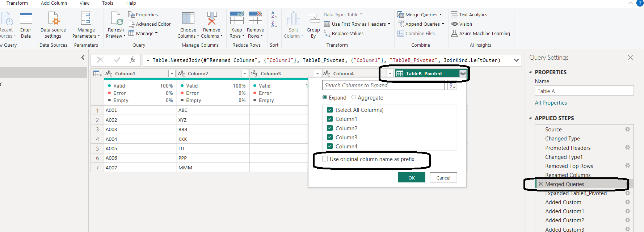
Task: Open Text Analytics
Action: point(469,14)
